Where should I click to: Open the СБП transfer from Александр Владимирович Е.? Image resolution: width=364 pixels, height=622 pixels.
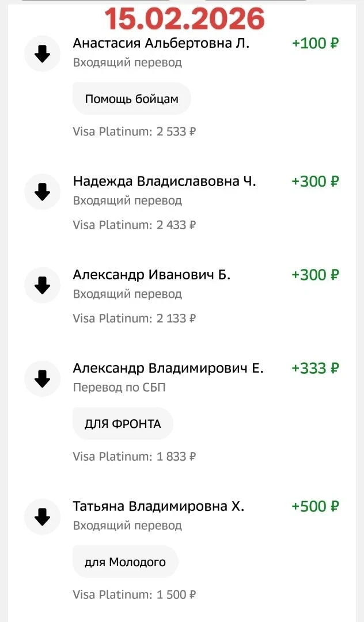tap(168, 368)
